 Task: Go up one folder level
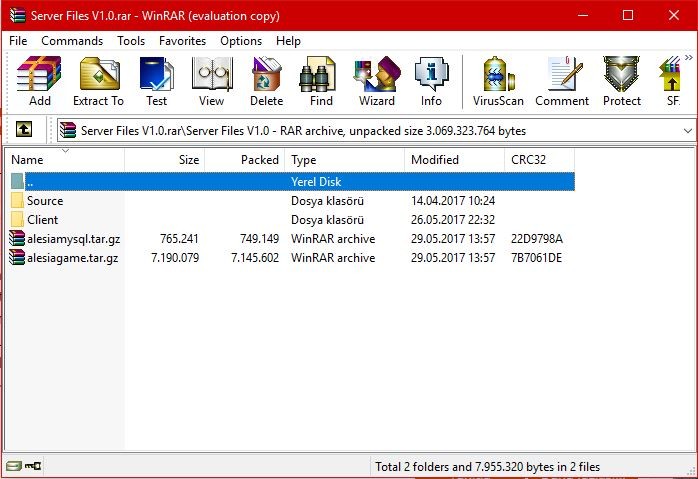tap(24, 130)
